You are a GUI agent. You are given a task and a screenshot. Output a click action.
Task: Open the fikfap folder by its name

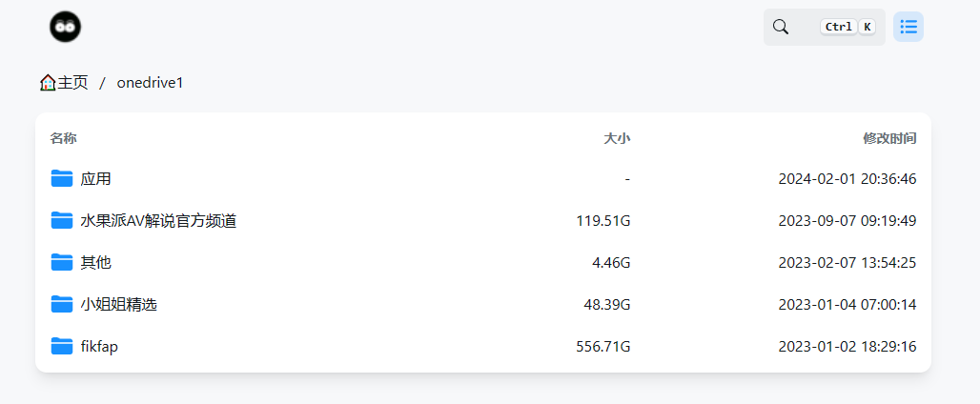(99, 346)
